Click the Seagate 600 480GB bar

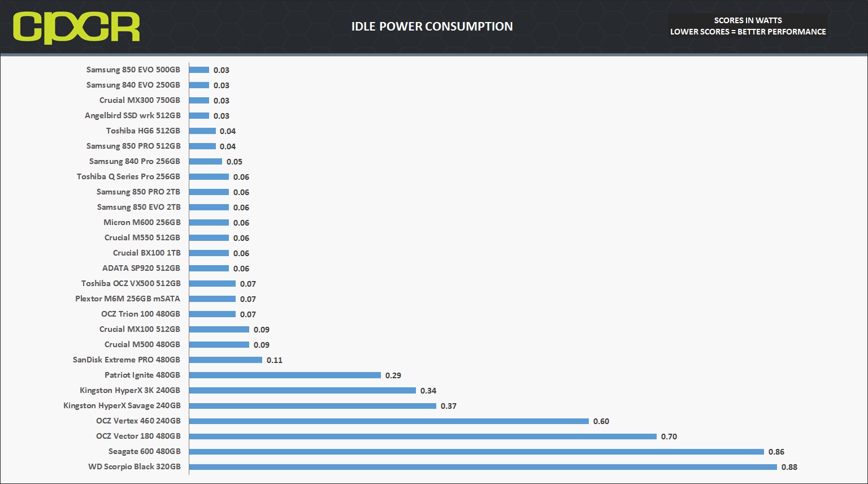[476, 452]
